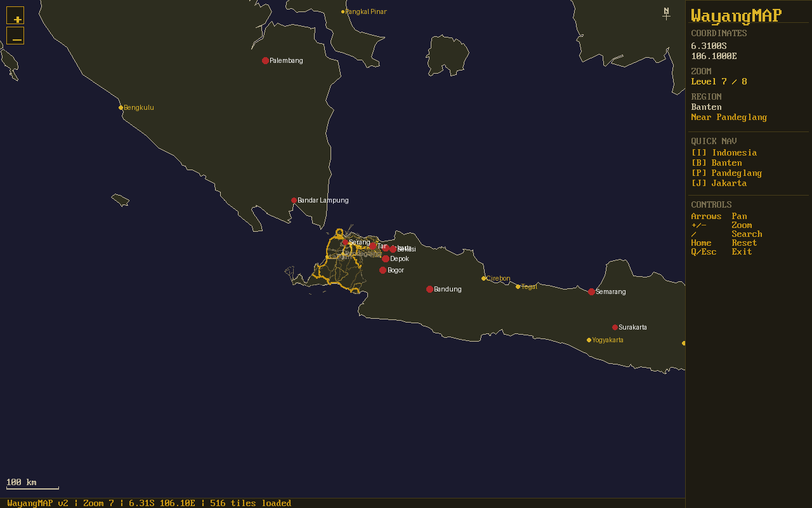Click the Exit control entry

pyautogui.click(x=742, y=252)
